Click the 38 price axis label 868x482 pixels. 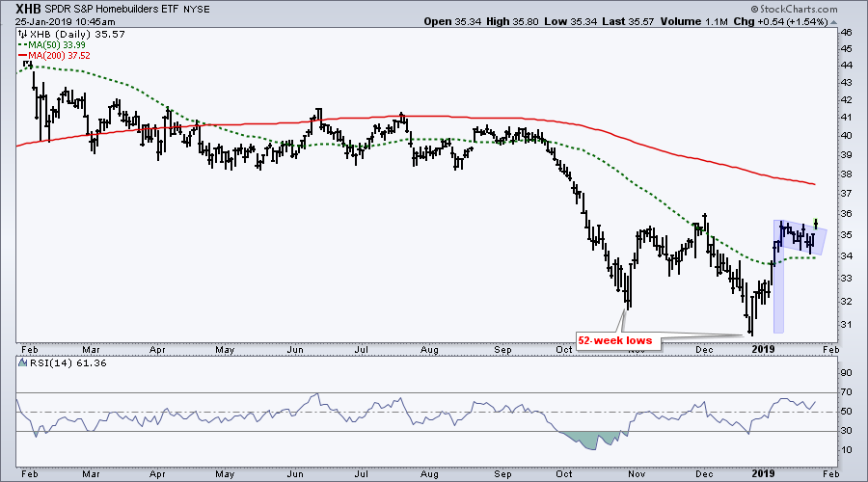(847, 174)
